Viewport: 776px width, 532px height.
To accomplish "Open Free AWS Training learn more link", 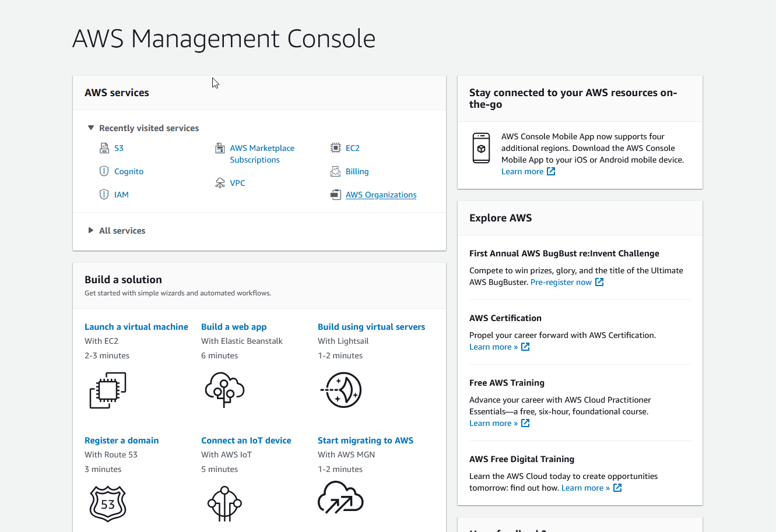I will tap(493, 423).
